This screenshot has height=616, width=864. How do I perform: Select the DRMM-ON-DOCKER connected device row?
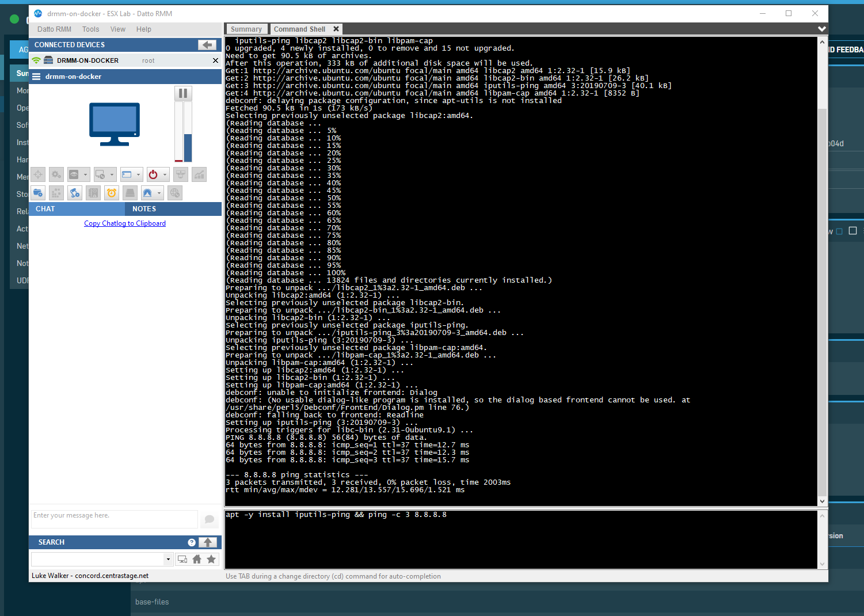click(125, 60)
